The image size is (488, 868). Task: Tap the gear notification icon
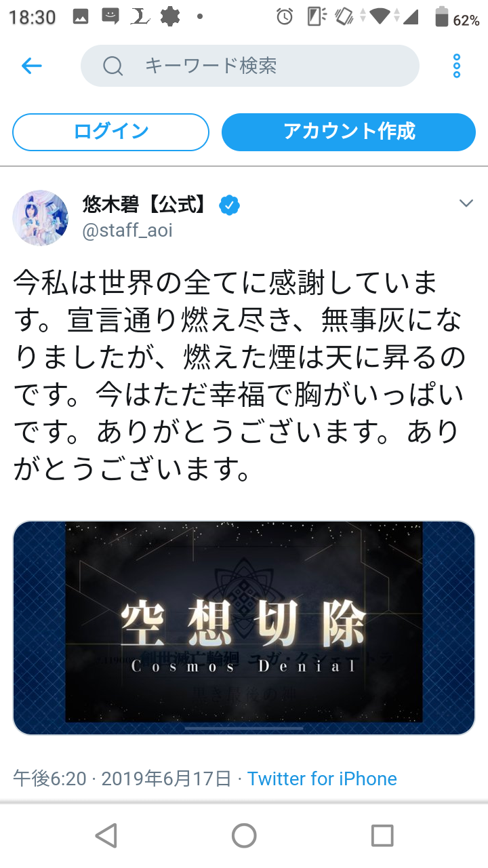pyautogui.click(x=170, y=18)
